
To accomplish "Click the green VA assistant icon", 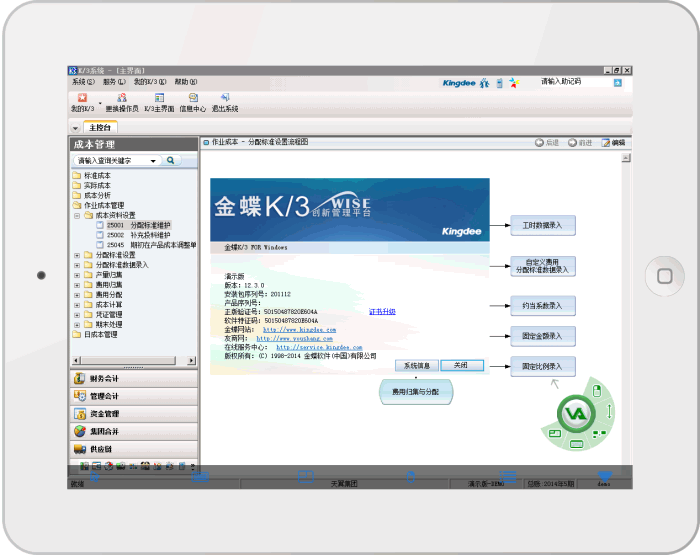I will pyautogui.click(x=575, y=413).
